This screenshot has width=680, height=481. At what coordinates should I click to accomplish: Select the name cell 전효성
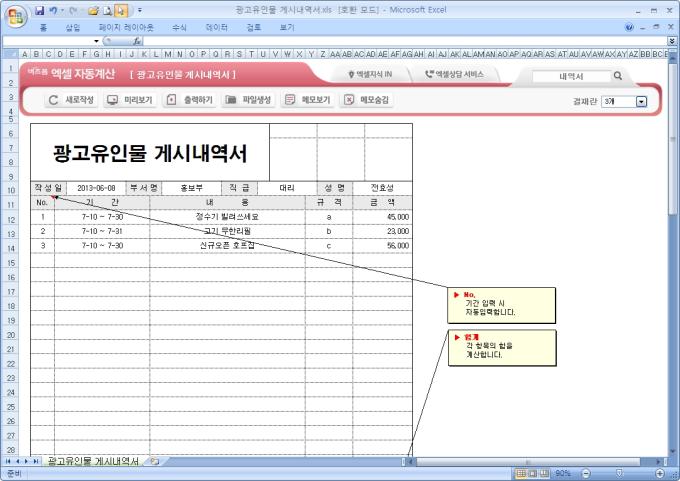382,188
